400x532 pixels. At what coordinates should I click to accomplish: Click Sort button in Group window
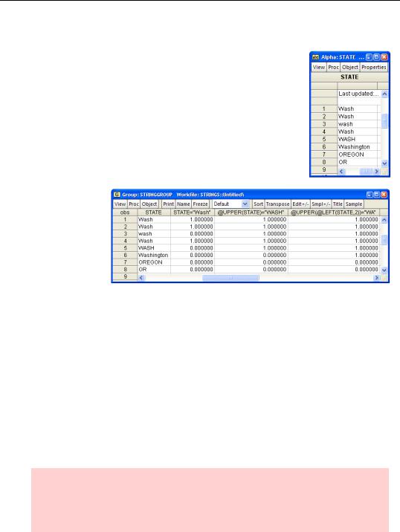tap(258, 204)
